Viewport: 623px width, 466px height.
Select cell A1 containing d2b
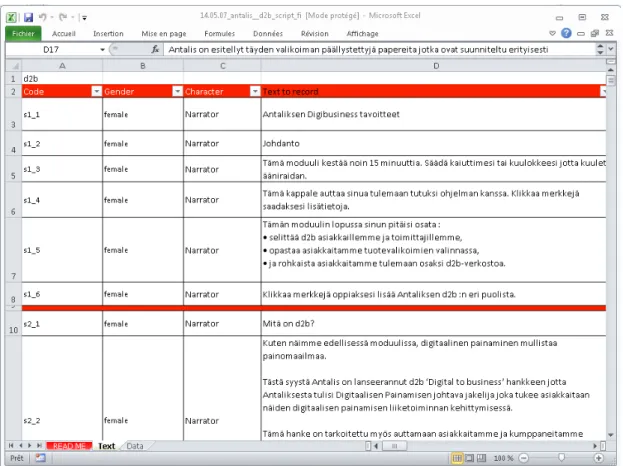point(62,79)
